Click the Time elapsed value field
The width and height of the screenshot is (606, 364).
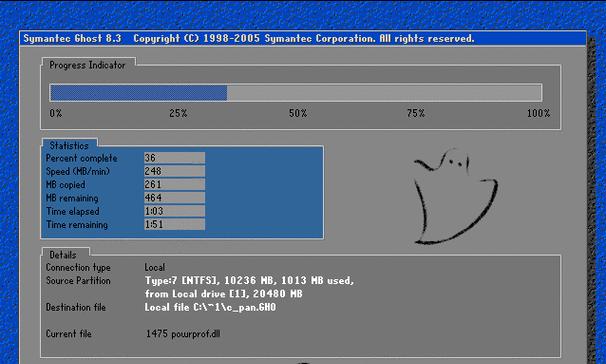tap(174, 211)
